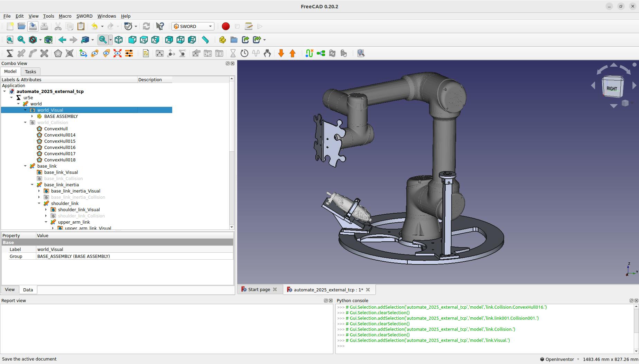
Task: Open the Macro menu
Action: pos(65,16)
